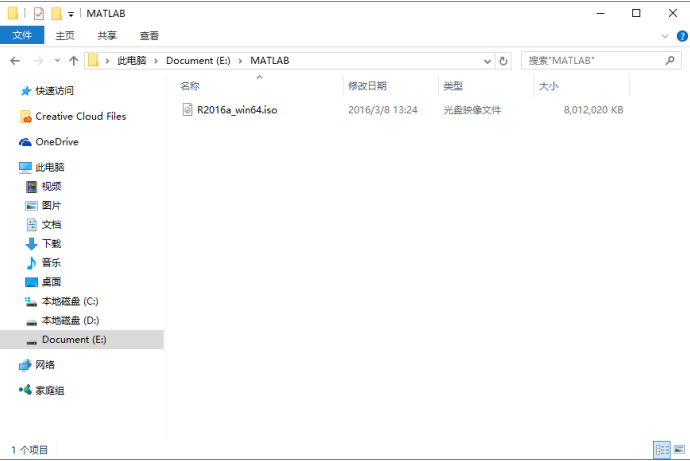The height and width of the screenshot is (461, 690).
Task: Switch to large icons view layout
Action: [679, 450]
